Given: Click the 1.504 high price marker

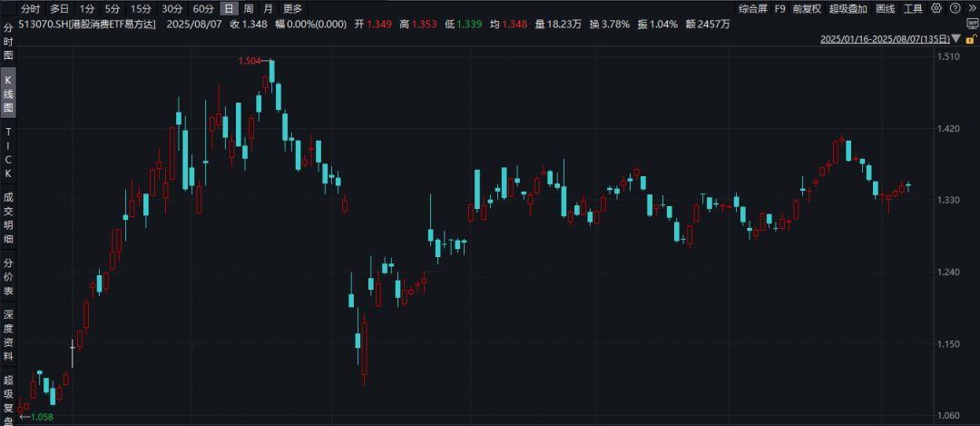Looking at the screenshot, I should click(x=249, y=61).
